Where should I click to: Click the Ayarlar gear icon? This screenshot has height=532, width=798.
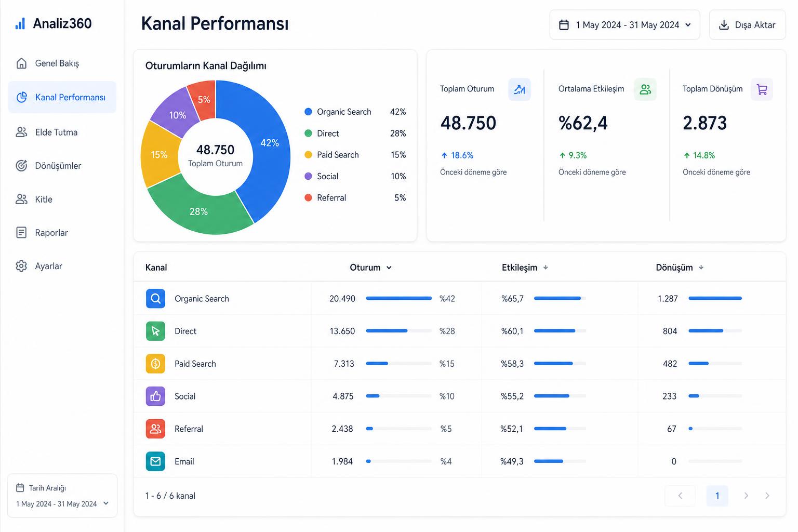[x=21, y=266]
